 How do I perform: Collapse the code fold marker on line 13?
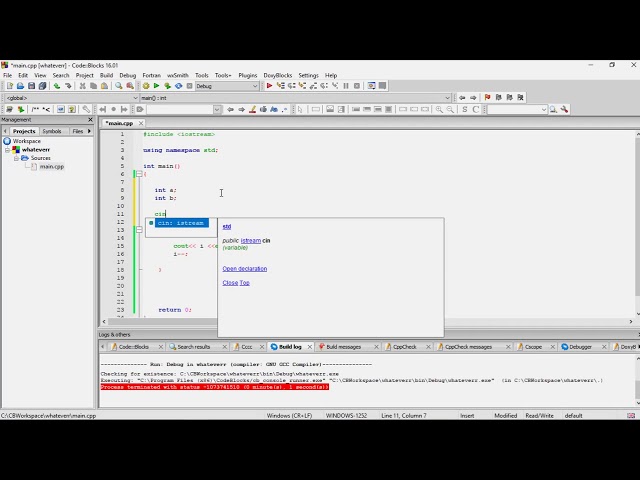(x=139, y=230)
